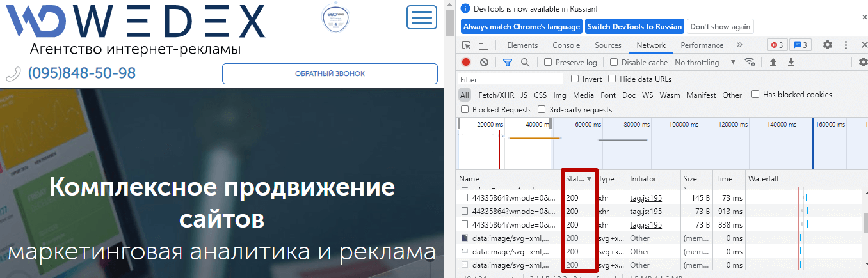Check the Disable cache option
Viewport: 868px width, 278px height.
tap(614, 63)
